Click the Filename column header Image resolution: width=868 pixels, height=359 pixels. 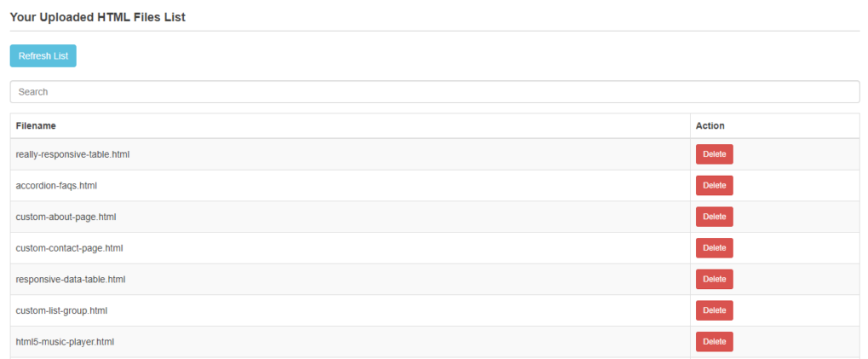tap(36, 125)
